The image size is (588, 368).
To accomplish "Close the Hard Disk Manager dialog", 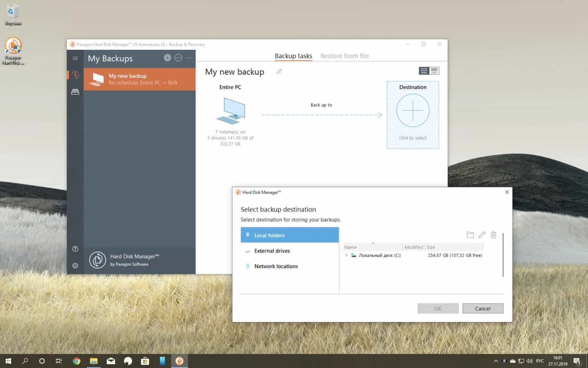I will (507, 192).
